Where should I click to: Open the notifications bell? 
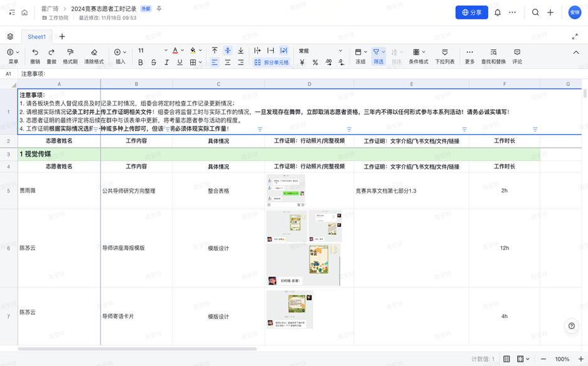pos(498,13)
